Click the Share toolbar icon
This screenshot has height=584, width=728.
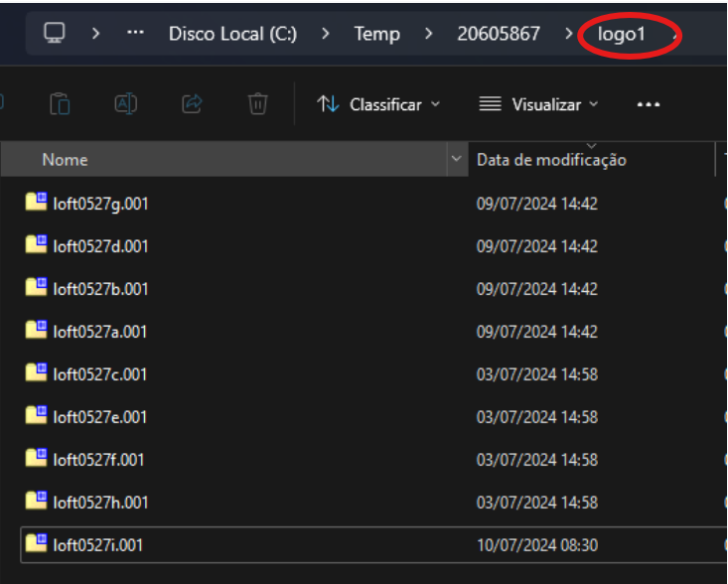point(192,103)
